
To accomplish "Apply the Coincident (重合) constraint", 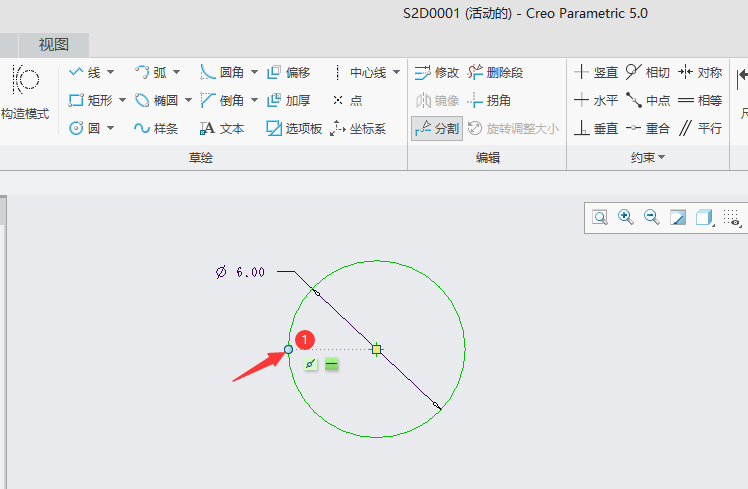I will (x=648, y=128).
